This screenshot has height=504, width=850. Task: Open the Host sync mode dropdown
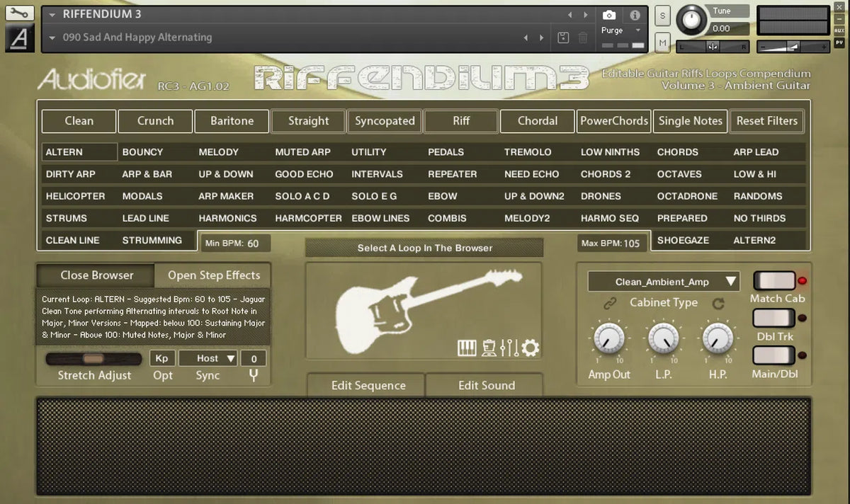tap(208, 358)
